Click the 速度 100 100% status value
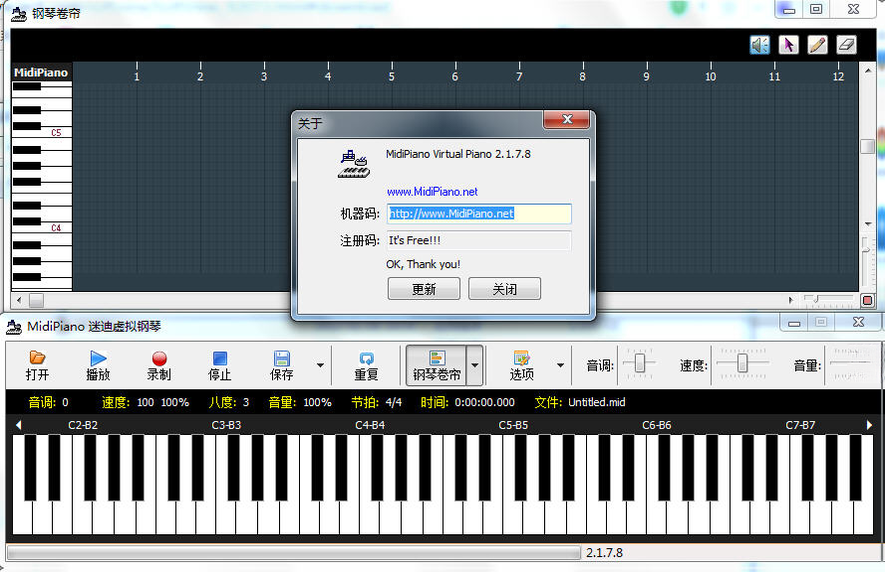 coord(146,403)
